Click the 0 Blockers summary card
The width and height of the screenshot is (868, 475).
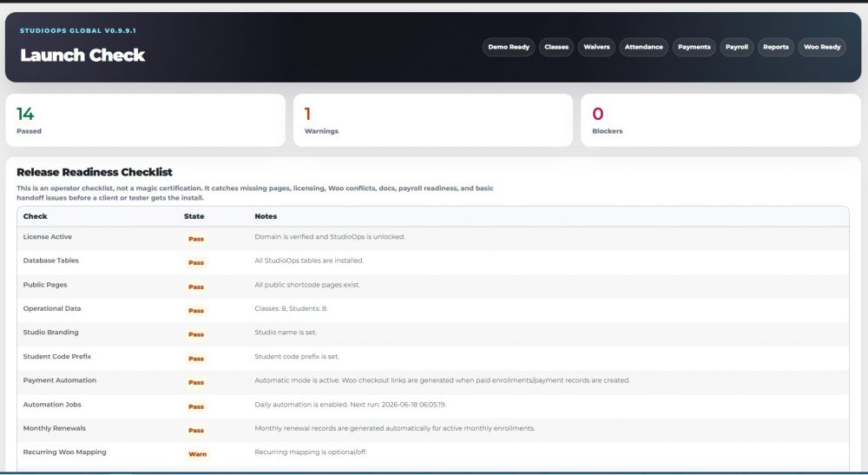pyautogui.click(x=720, y=120)
